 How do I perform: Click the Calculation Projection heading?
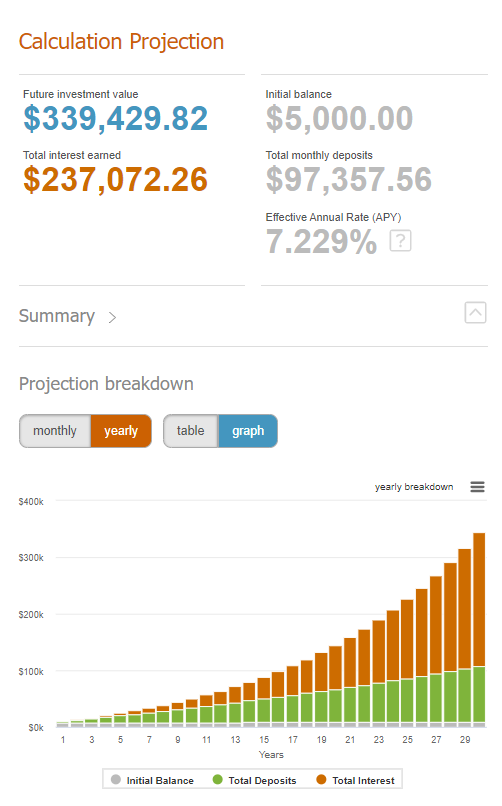[121, 42]
